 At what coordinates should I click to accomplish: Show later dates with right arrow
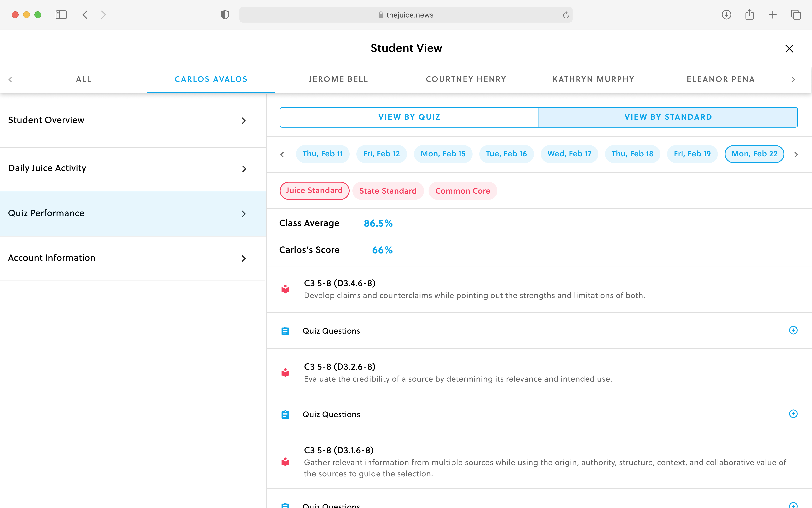click(796, 154)
